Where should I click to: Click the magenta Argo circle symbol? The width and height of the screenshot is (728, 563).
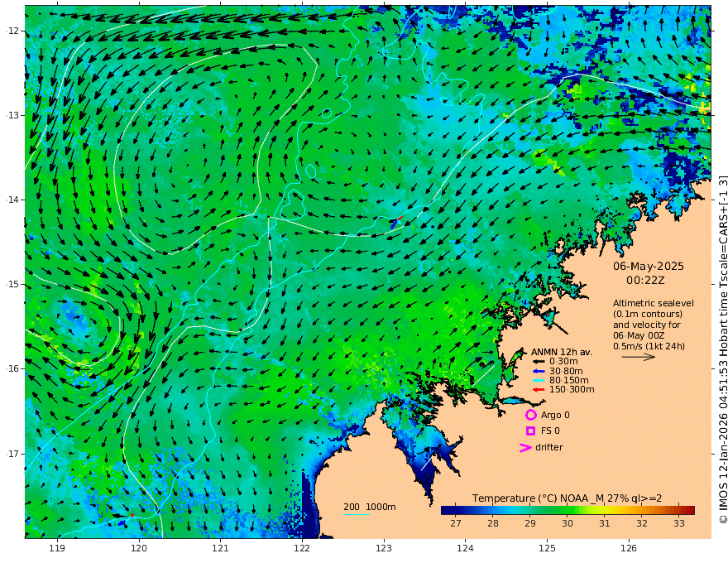click(x=530, y=415)
